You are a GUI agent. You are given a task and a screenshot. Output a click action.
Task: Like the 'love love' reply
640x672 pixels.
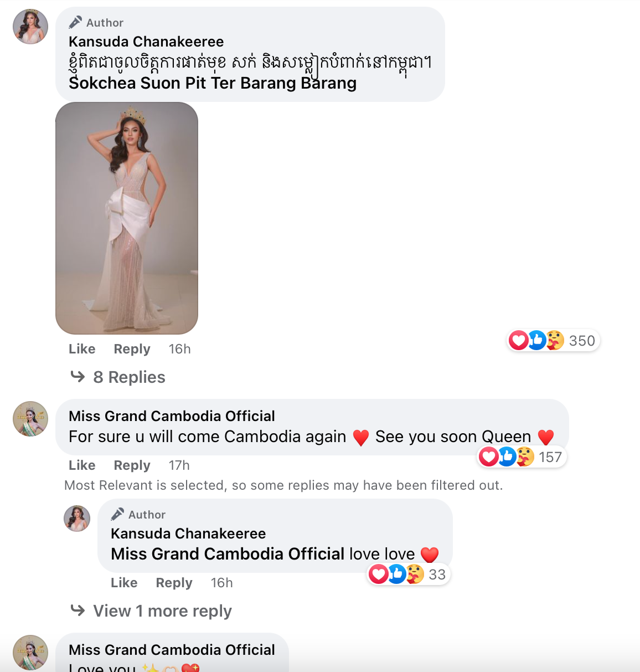tap(124, 583)
